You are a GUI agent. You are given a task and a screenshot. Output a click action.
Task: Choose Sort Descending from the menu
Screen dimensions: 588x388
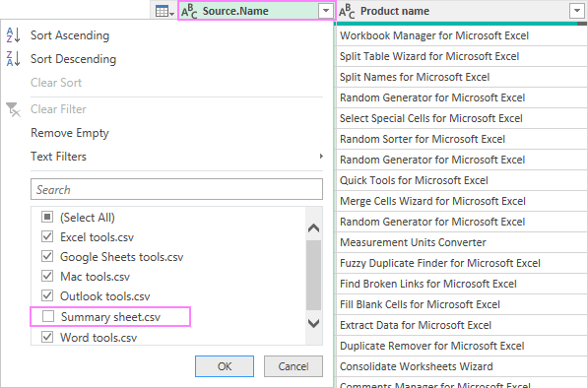coord(73,59)
